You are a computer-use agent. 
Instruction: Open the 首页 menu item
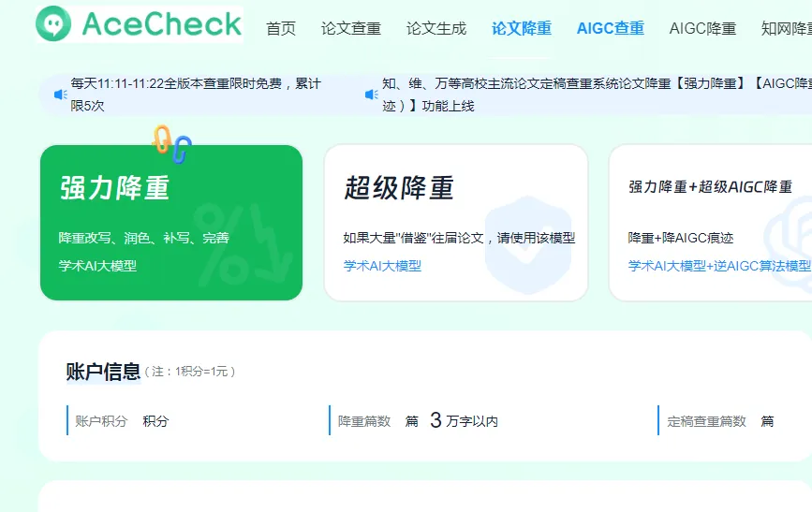(x=281, y=28)
